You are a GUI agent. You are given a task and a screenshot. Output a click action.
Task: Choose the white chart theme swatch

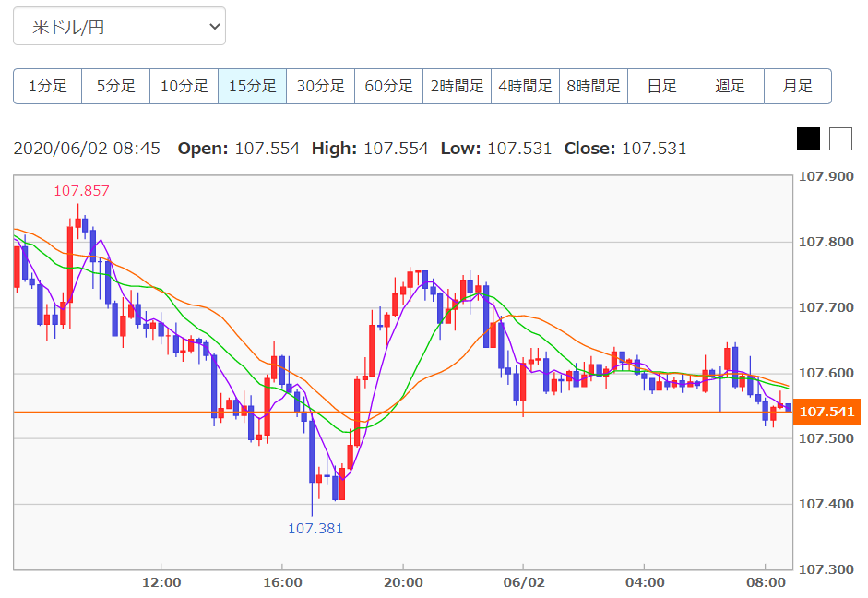[x=840, y=139]
